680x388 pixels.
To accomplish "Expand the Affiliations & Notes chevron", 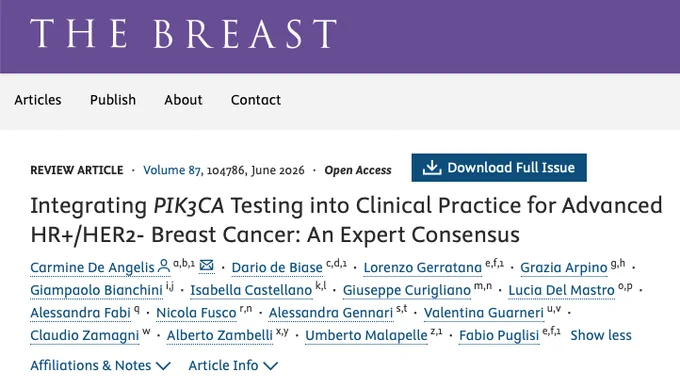I will [x=163, y=366].
